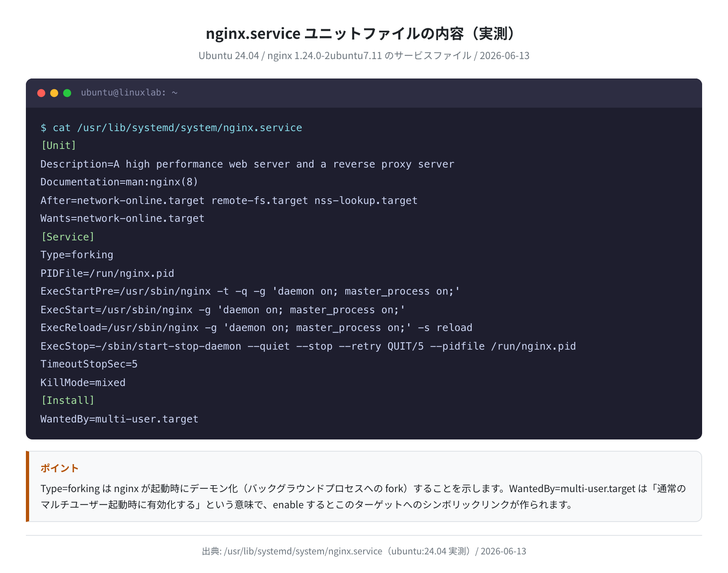Click the 'Type=forking' line in the terminal
728x573 pixels.
pos(77,255)
